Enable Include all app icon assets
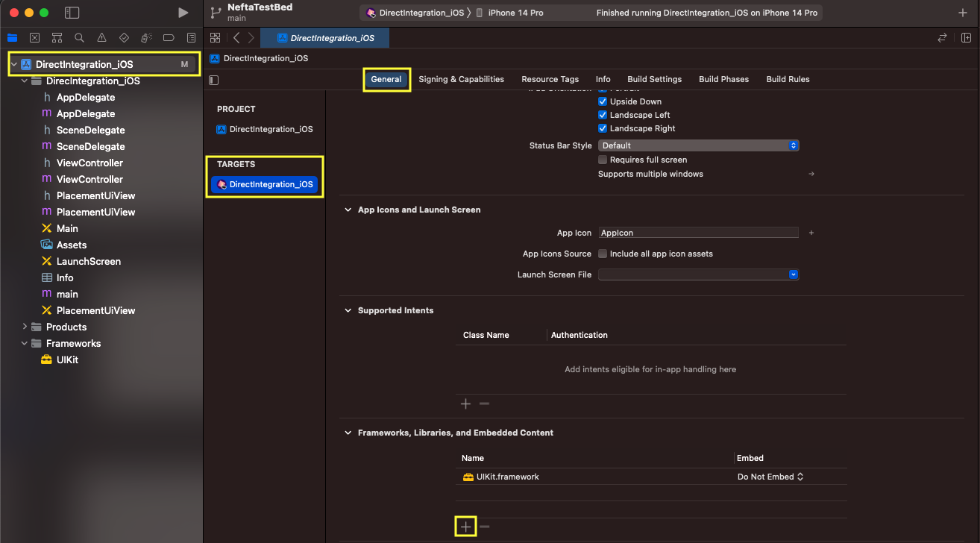980x543 pixels. pos(603,254)
